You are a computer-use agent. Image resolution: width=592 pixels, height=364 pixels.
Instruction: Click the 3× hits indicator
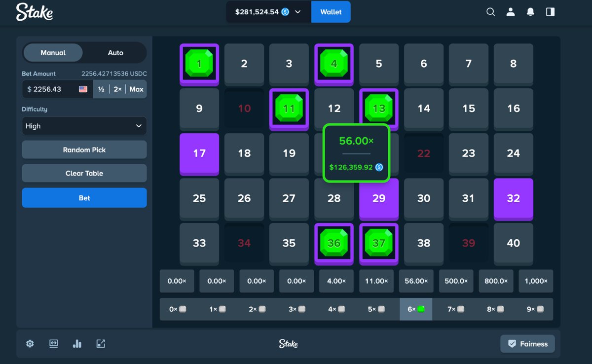tap(297, 309)
